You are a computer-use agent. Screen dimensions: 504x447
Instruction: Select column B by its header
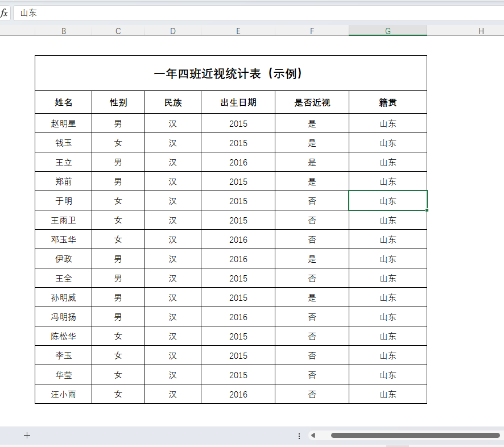64,30
